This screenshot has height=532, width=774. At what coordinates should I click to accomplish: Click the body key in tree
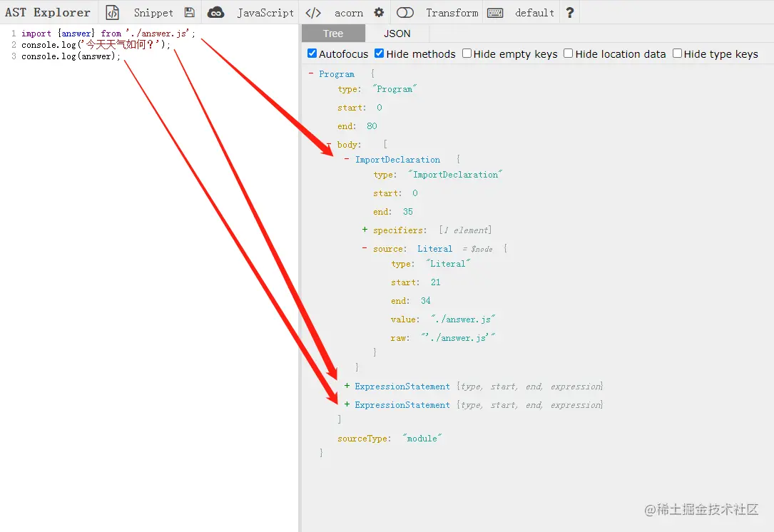point(349,145)
